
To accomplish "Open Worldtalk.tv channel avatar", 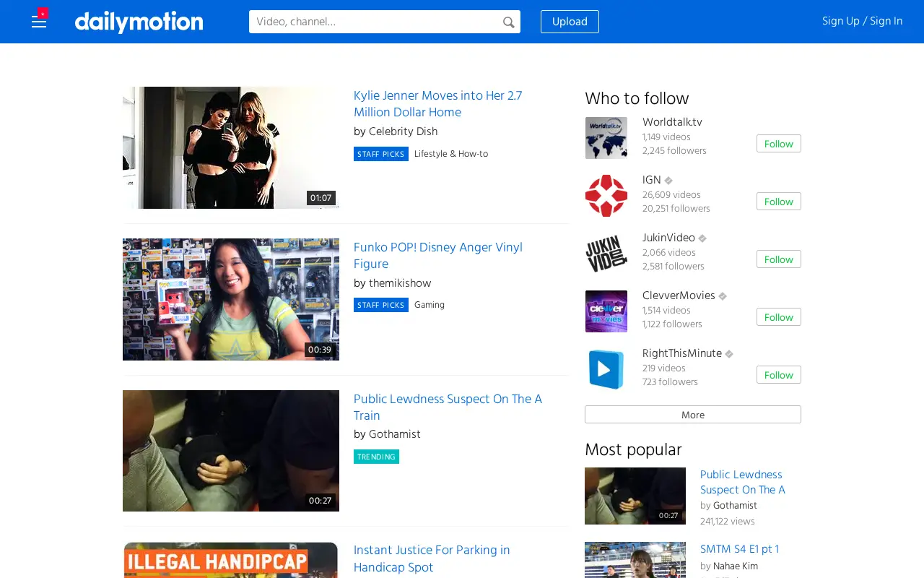I will tap(606, 137).
